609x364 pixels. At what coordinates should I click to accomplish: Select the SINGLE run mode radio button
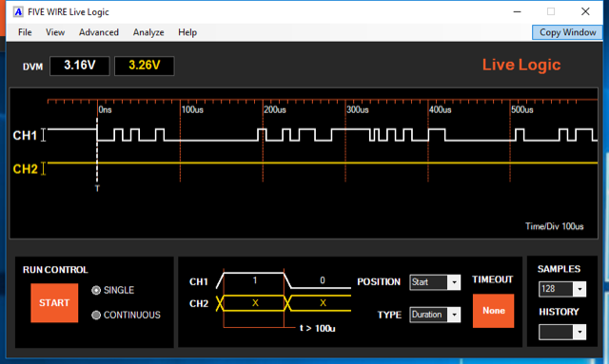coord(96,290)
